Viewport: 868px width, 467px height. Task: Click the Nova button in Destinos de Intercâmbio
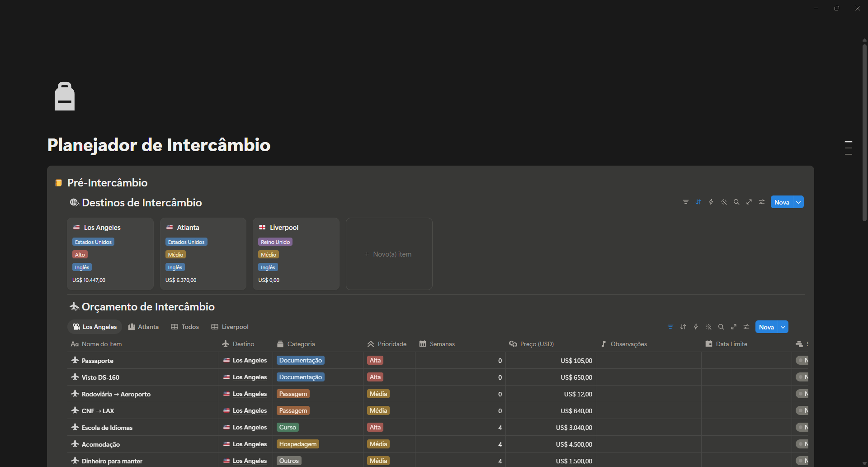click(782, 202)
